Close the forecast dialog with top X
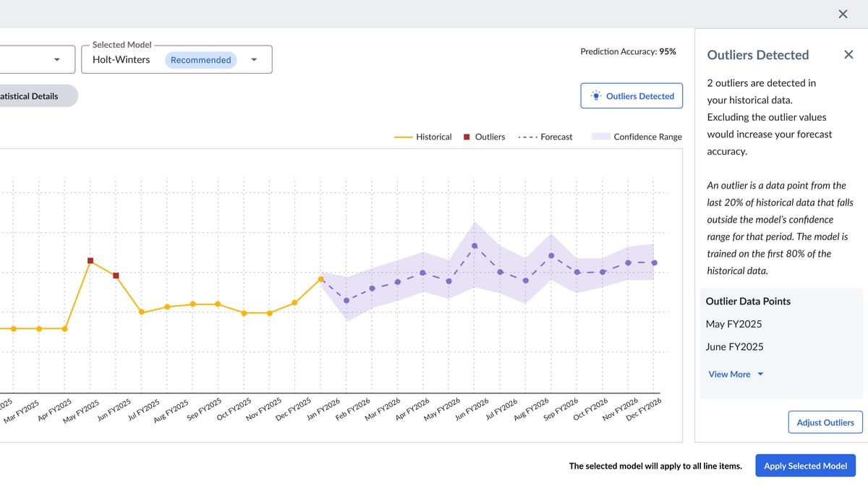This screenshot has height=488, width=868. click(x=843, y=14)
